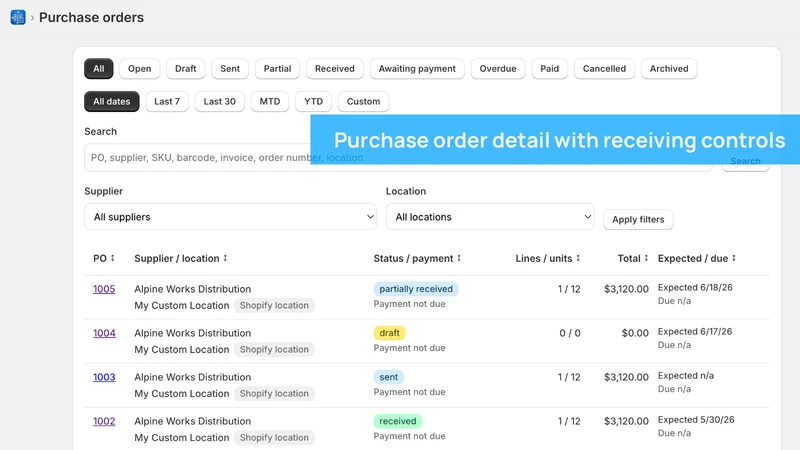This screenshot has width=800, height=450.
Task: Click the received status badge
Action: pyautogui.click(x=397, y=421)
